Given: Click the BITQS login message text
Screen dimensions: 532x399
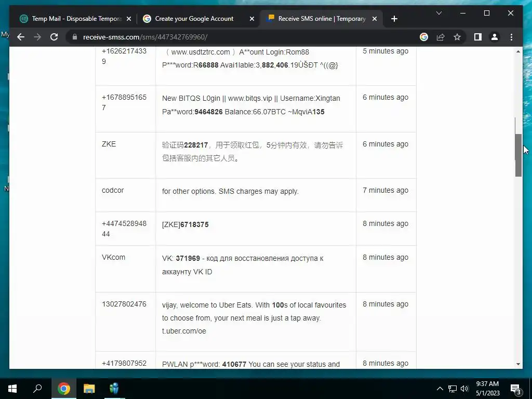Looking at the screenshot, I should pos(251,105).
